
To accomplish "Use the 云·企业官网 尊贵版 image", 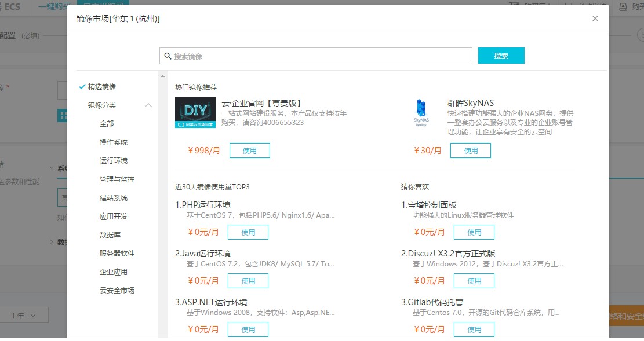I will (249, 151).
